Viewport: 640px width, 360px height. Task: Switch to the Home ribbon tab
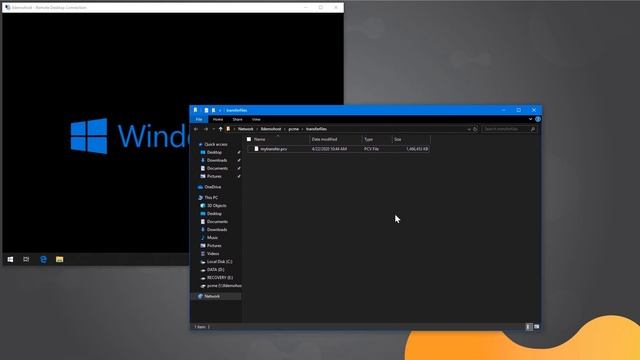218,119
